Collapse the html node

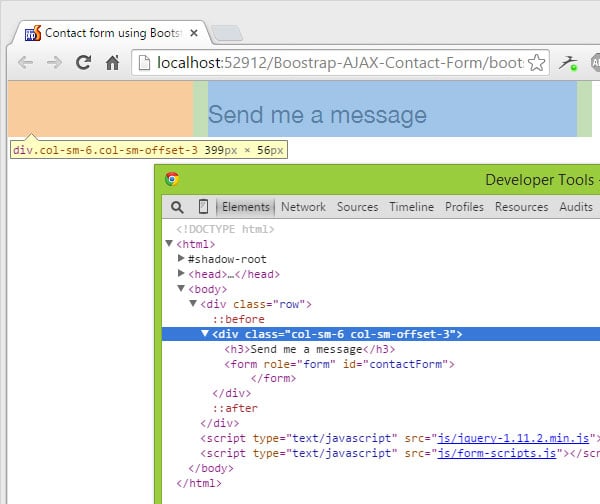tap(169, 243)
